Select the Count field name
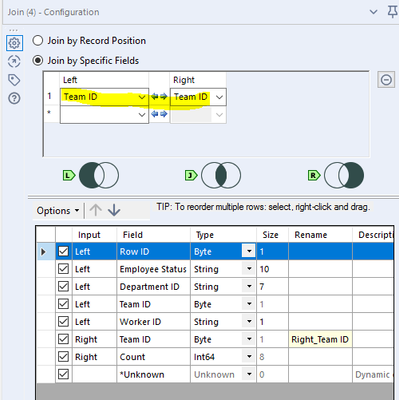The height and width of the screenshot is (400, 399). (132, 357)
